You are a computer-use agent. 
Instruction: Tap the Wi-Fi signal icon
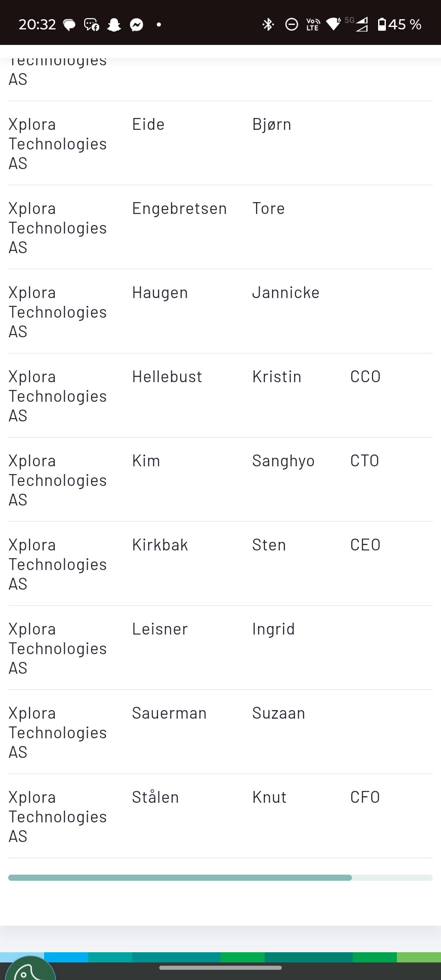tap(334, 24)
